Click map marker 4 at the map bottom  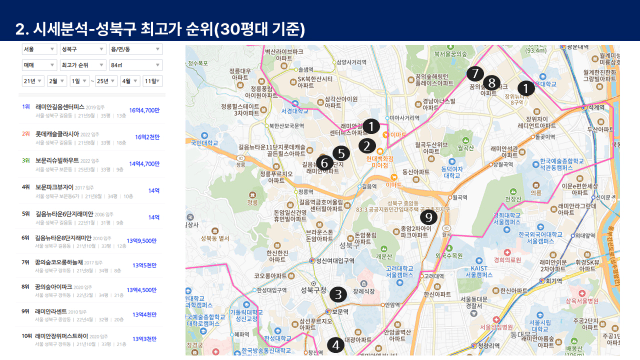coord(336,345)
